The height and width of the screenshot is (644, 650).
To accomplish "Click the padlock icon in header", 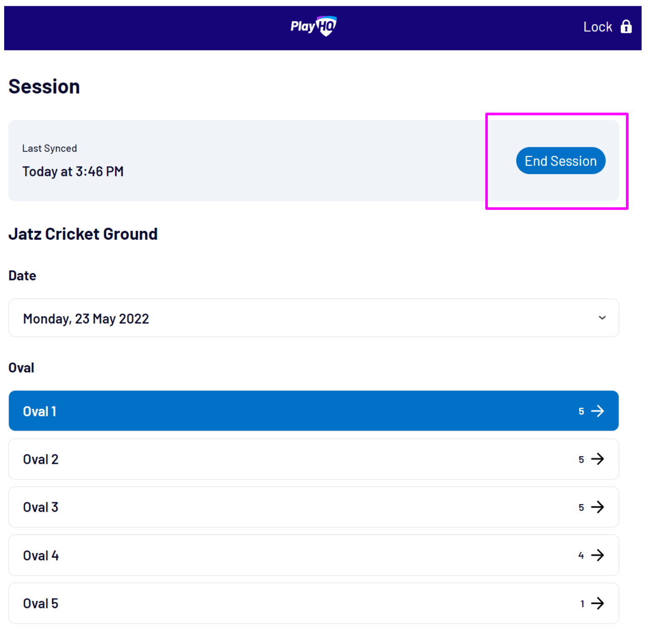I will (x=626, y=27).
